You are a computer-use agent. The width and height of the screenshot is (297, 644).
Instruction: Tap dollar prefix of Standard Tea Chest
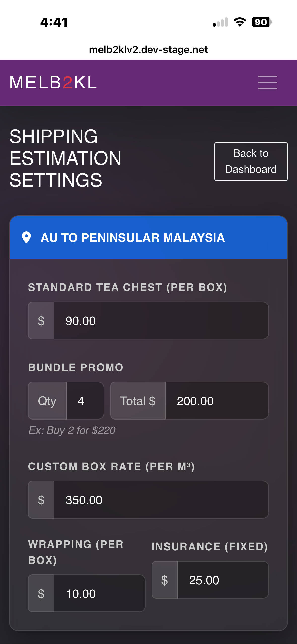41,321
